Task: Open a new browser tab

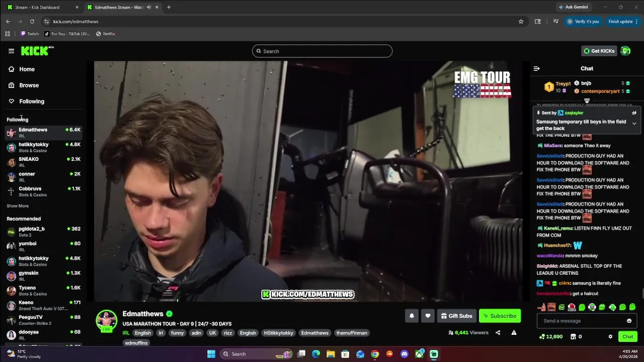Action: (169, 7)
